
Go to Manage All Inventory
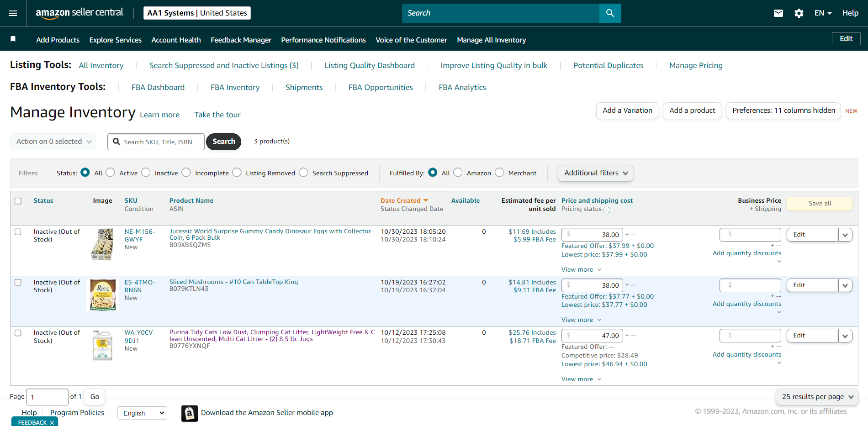pos(492,40)
